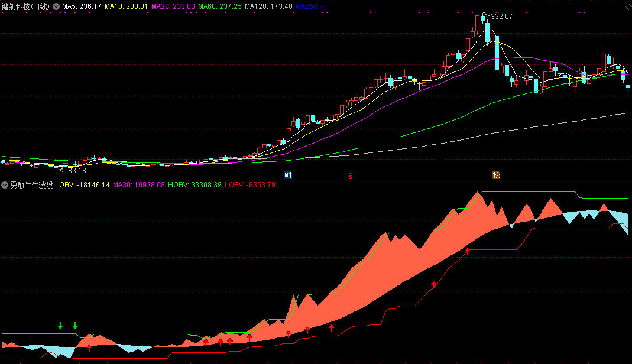
Task: Select the green HOBV: 33308.39 value
Action: coord(195,185)
